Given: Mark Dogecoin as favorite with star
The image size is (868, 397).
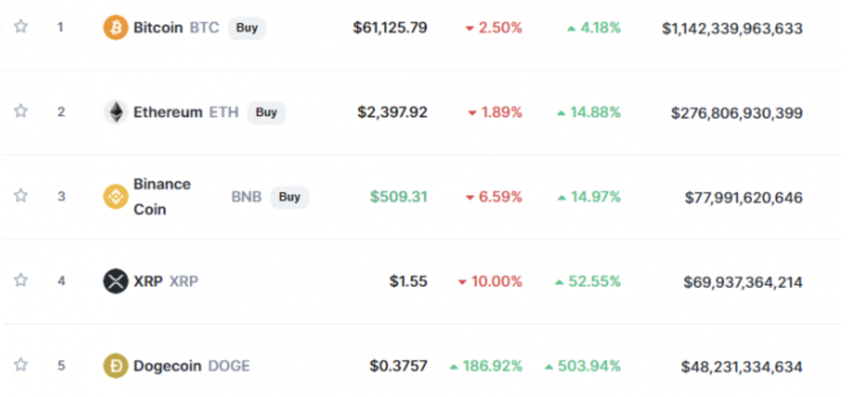Looking at the screenshot, I should point(21,365).
